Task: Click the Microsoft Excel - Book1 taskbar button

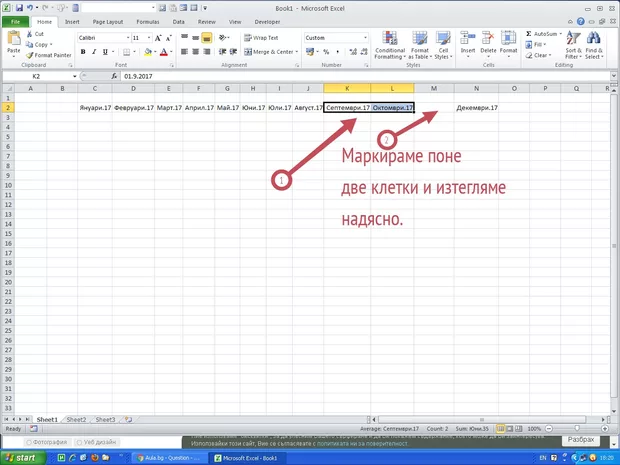Action: (x=249, y=458)
